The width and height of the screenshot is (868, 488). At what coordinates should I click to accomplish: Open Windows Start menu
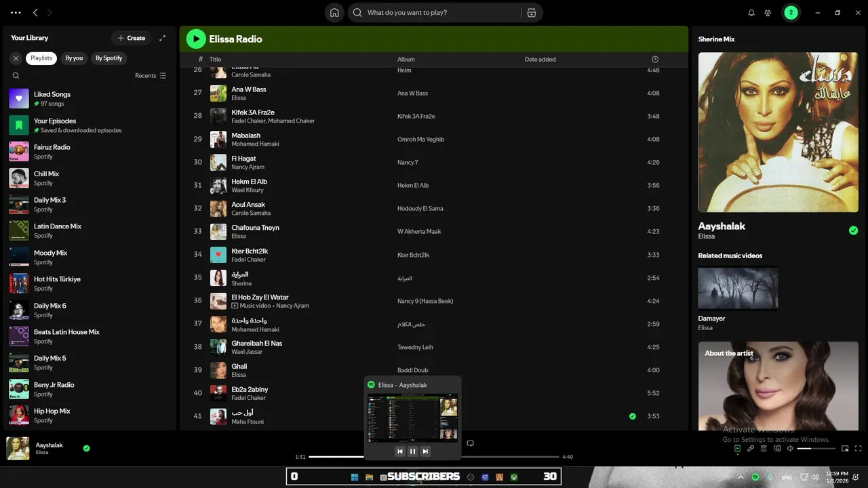[x=355, y=477]
